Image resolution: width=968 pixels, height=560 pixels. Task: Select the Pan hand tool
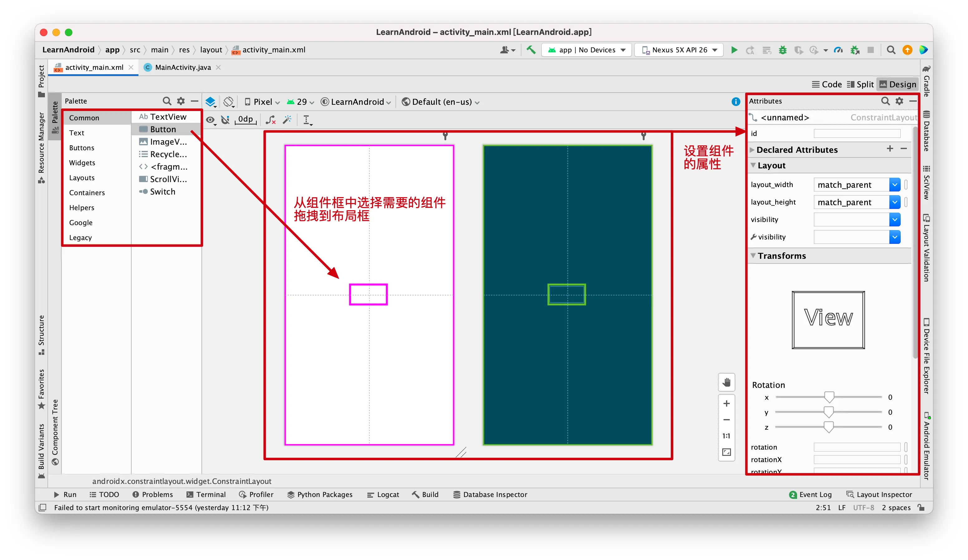click(x=726, y=383)
